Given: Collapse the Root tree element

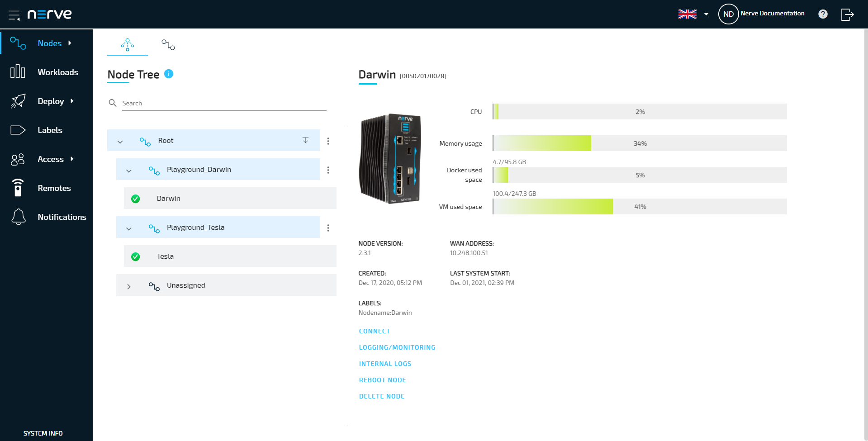Looking at the screenshot, I should coord(120,142).
